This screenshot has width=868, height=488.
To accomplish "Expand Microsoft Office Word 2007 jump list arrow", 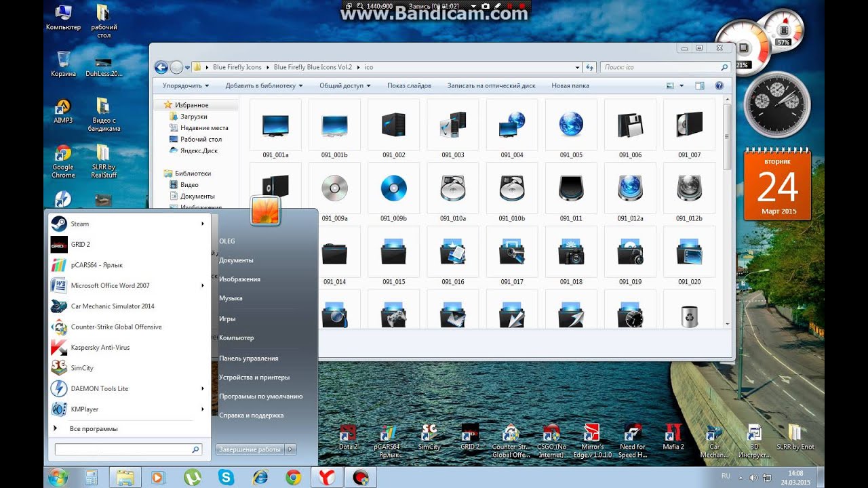I will [x=202, y=285].
